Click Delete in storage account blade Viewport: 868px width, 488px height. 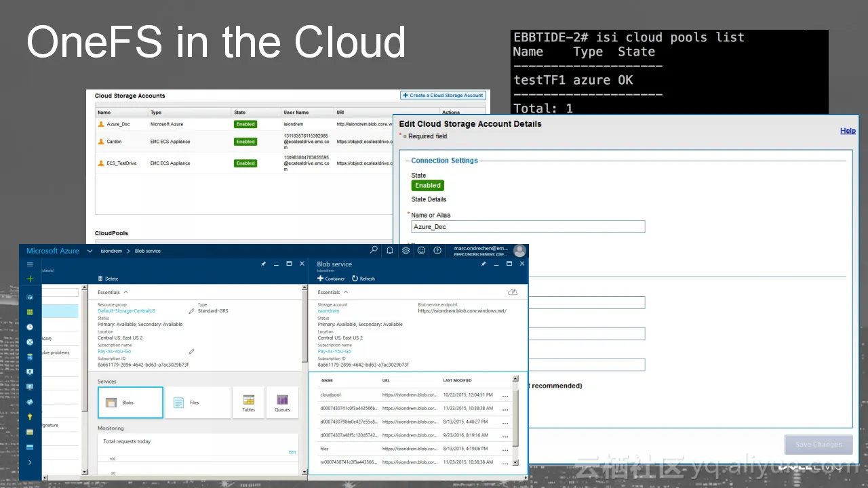point(108,279)
